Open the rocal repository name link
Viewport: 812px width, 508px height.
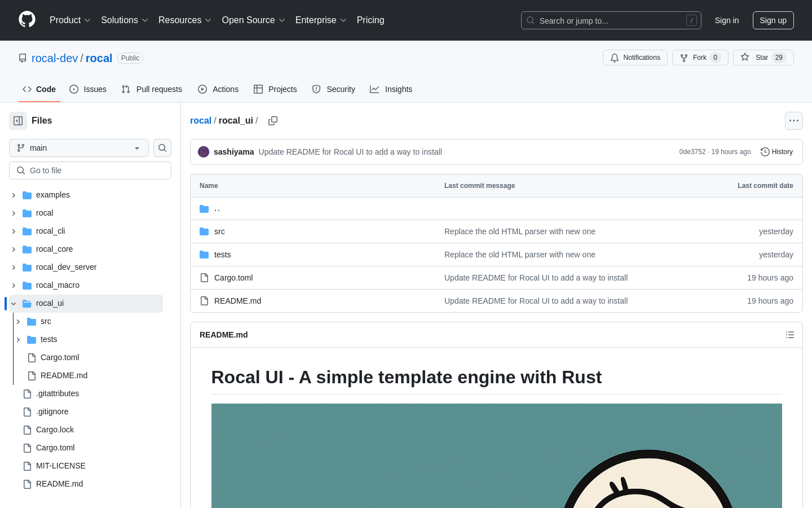[x=99, y=58]
